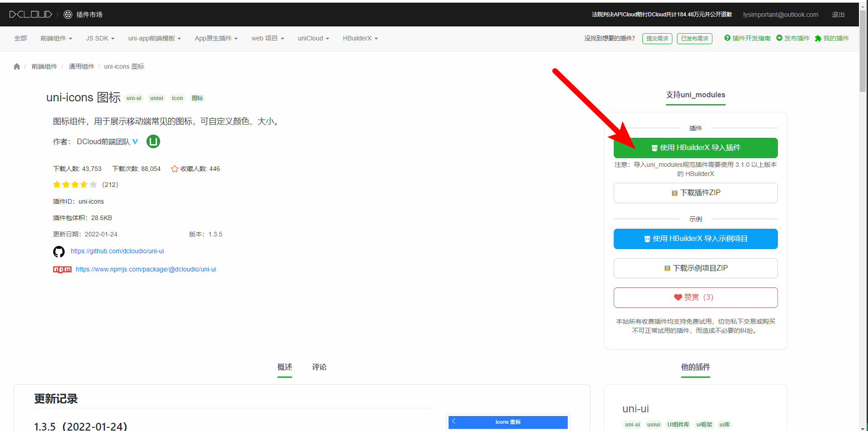
Task: Select the 全部 navigation item
Action: tap(20, 38)
